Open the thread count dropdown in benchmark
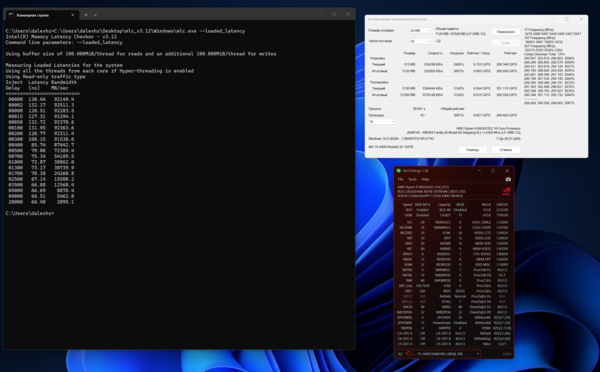The image size is (600, 372). tap(420, 41)
